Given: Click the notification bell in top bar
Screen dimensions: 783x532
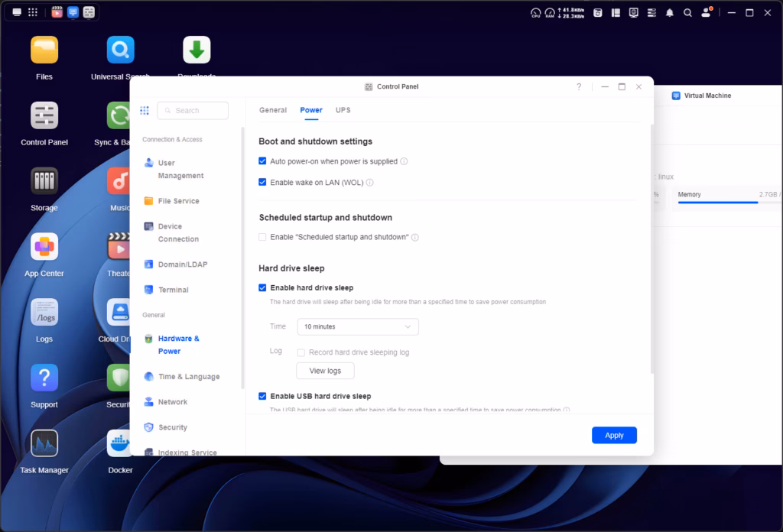Looking at the screenshot, I should tap(670, 13).
